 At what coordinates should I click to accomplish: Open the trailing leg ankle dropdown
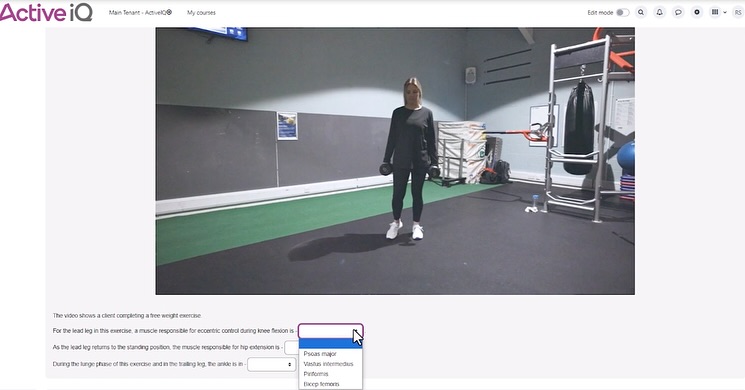point(271,364)
